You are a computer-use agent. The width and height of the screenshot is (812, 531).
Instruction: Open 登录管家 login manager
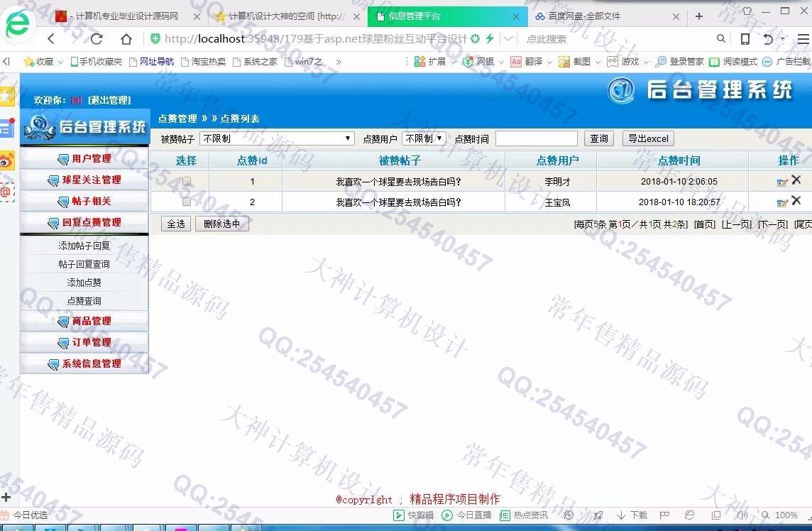click(x=679, y=62)
